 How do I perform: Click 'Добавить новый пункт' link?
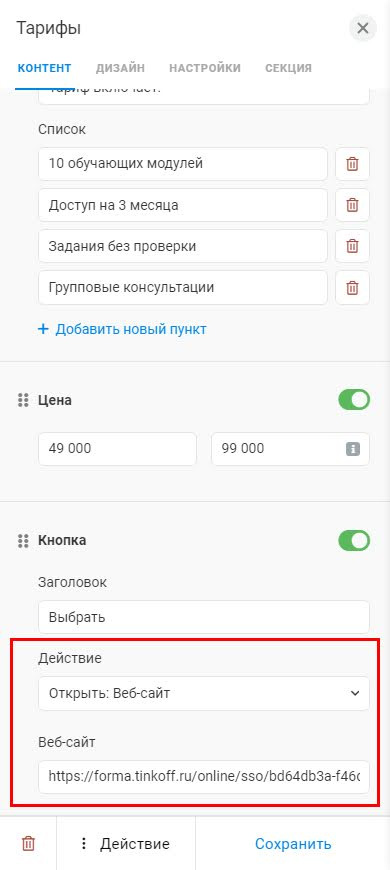click(122, 329)
